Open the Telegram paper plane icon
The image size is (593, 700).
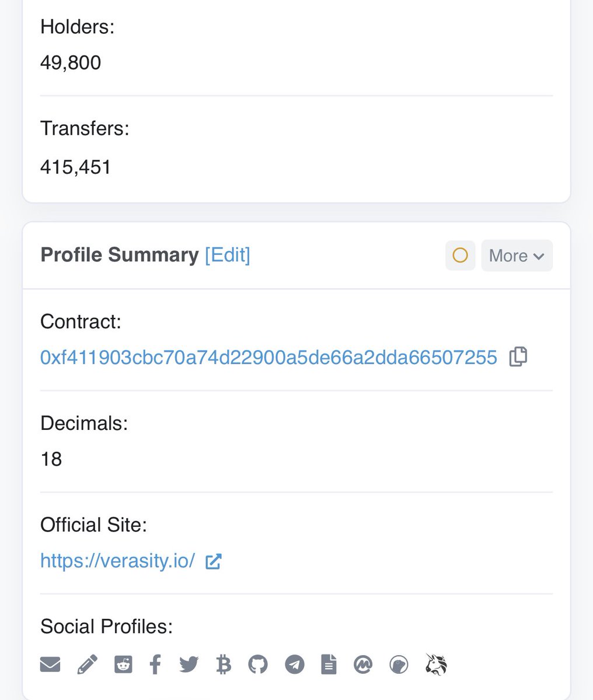click(x=295, y=664)
